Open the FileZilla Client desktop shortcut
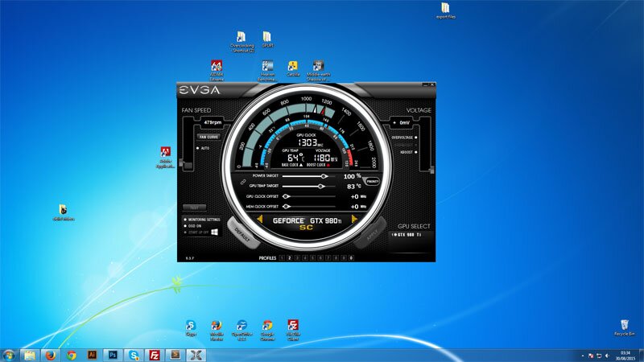 pyautogui.click(x=293, y=331)
